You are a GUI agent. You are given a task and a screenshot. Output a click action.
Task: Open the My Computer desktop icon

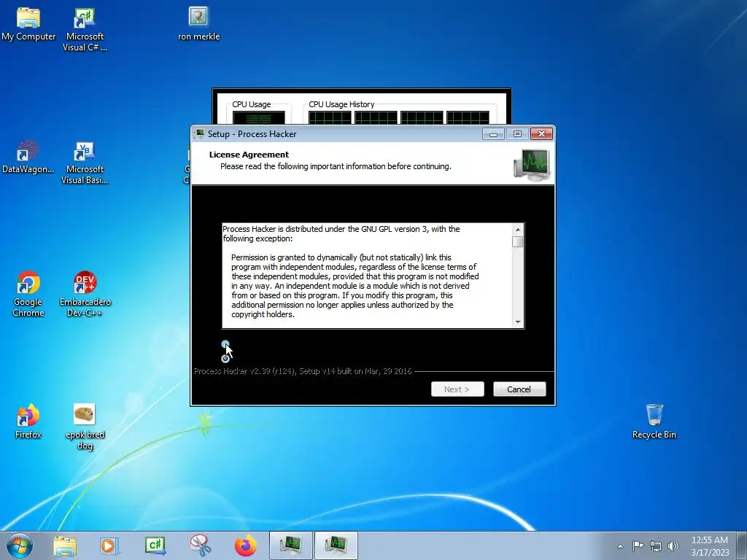pos(28,24)
